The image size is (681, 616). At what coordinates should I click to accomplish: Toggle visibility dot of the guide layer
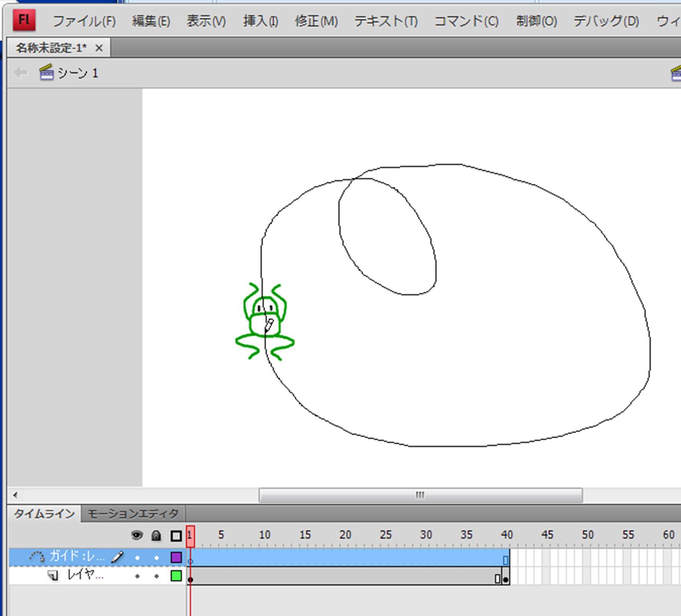click(x=137, y=558)
